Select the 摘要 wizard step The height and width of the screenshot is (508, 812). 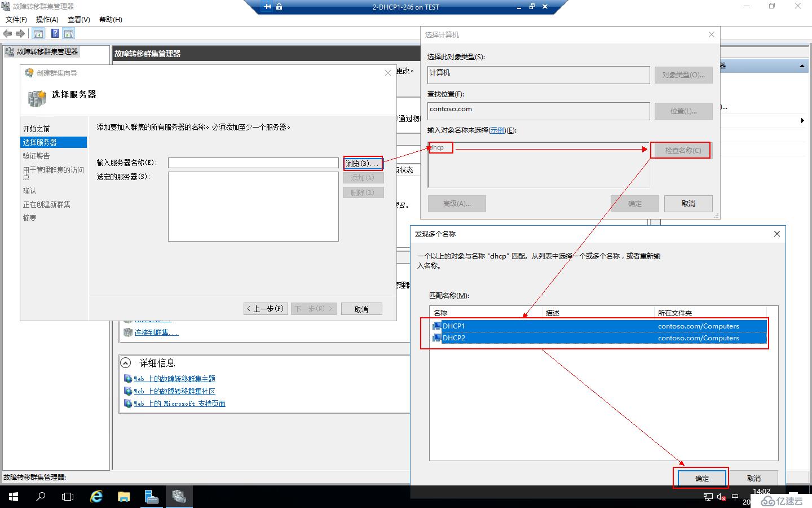[30, 218]
